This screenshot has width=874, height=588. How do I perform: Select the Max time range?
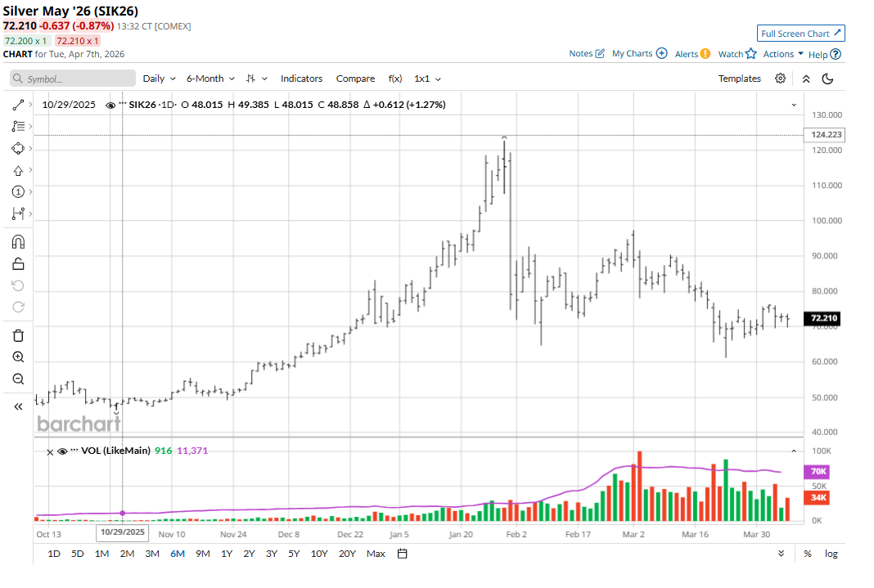click(376, 554)
